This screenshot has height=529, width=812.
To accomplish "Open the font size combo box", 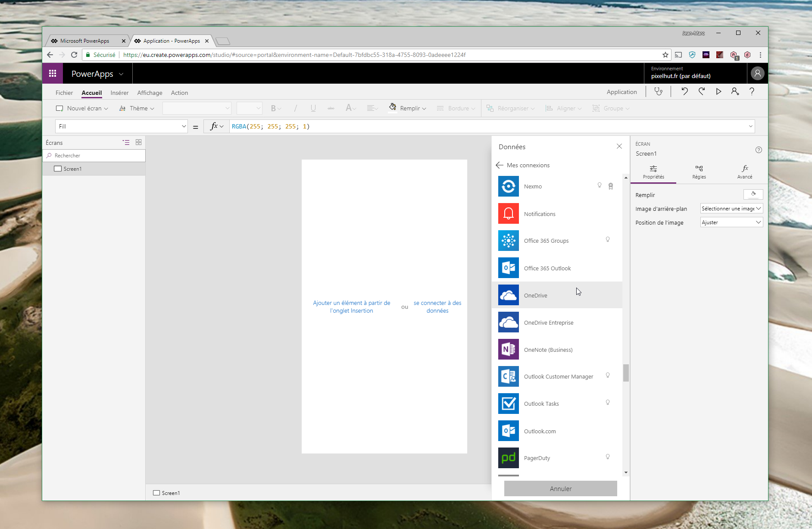I will tap(249, 108).
